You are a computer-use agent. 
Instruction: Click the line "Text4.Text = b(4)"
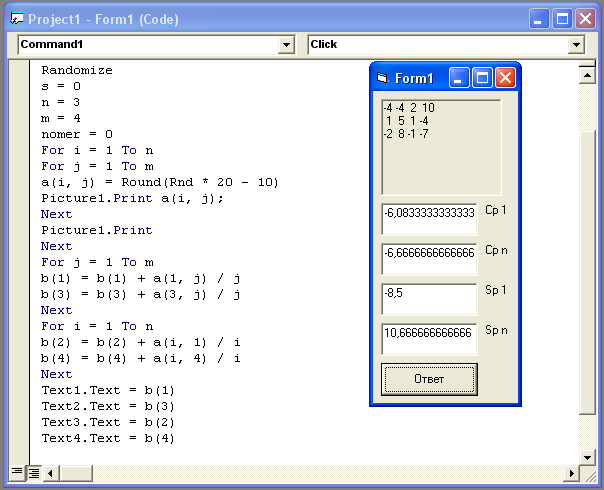tap(108, 438)
